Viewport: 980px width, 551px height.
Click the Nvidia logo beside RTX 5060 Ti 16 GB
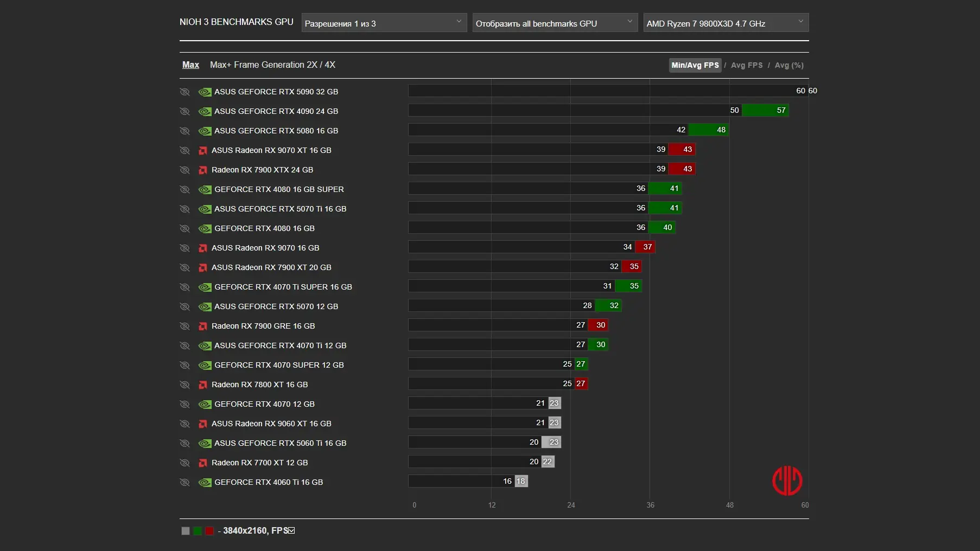(205, 444)
